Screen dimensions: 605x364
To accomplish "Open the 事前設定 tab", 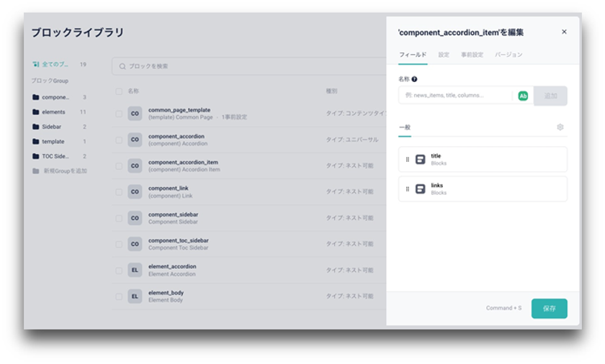I will tap(472, 55).
